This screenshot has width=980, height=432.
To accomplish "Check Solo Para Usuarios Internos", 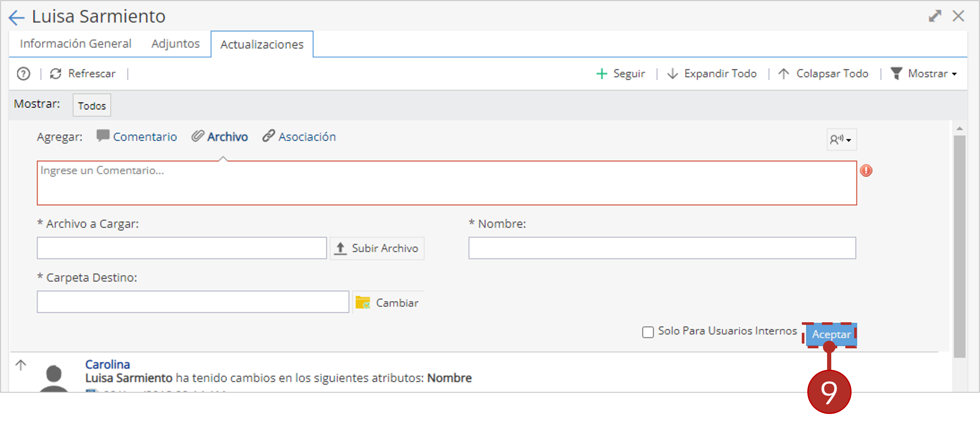I will (x=648, y=332).
